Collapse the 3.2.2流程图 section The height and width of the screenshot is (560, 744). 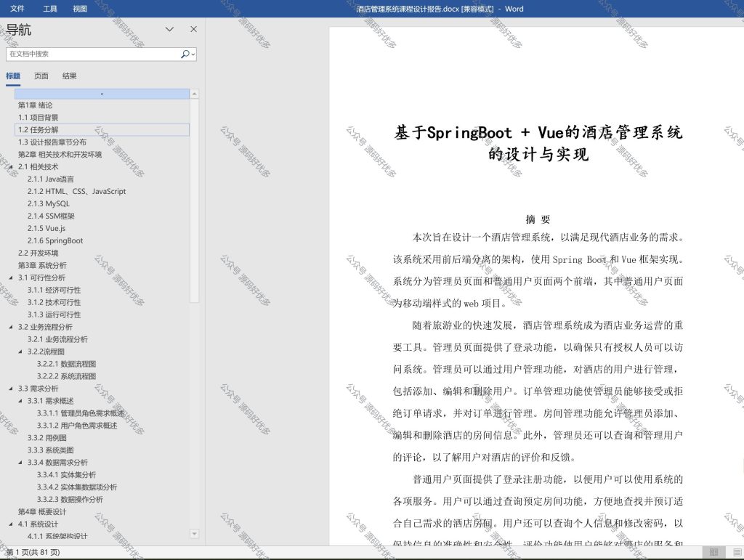coord(20,352)
